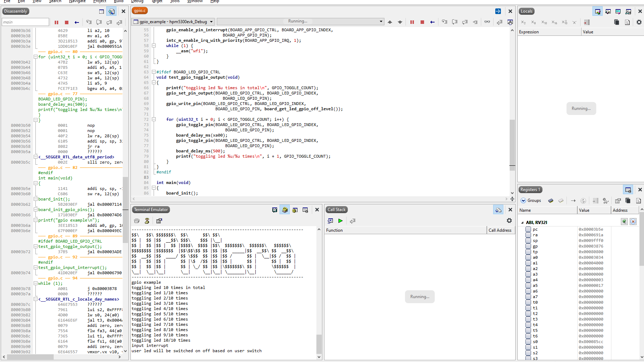Open Terminal Emulator properties icon

click(x=159, y=221)
